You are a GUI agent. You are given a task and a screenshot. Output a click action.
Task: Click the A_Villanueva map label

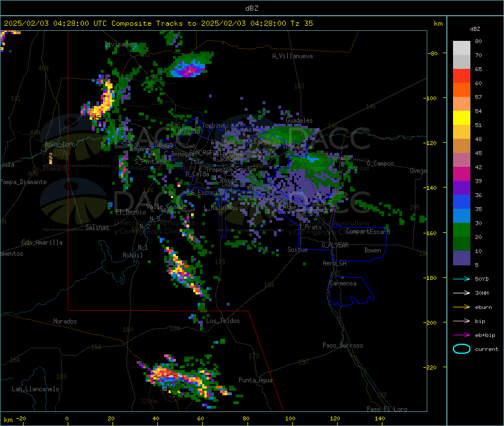pyautogui.click(x=292, y=56)
